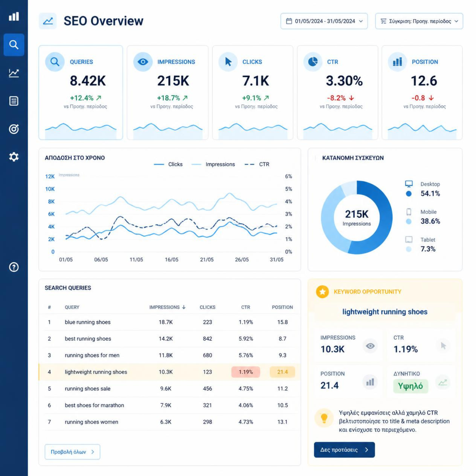This screenshot has width=476, height=476.
Task: Toggle the CTR series in chart legend
Action: [x=257, y=164]
